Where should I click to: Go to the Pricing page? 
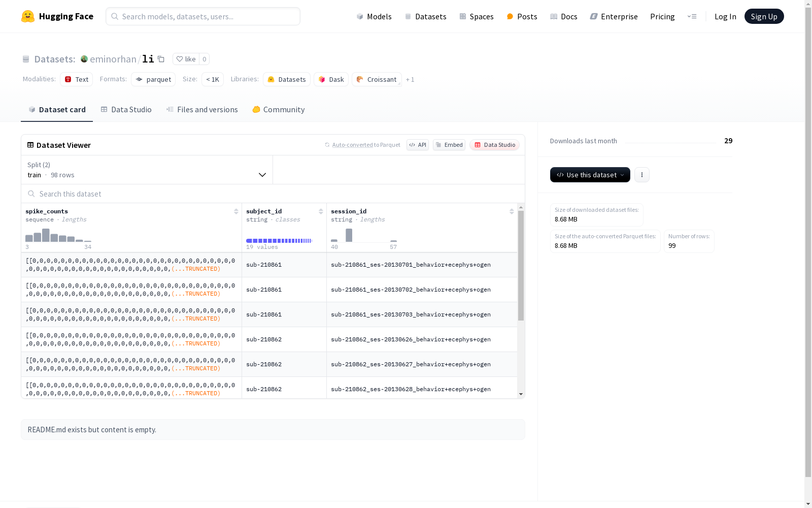[x=662, y=16]
